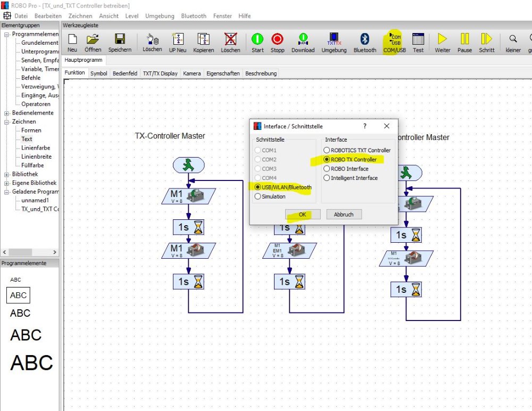The height and width of the screenshot is (411, 532).
Task: Expand the Bibliothek tree node
Action: click(6, 174)
